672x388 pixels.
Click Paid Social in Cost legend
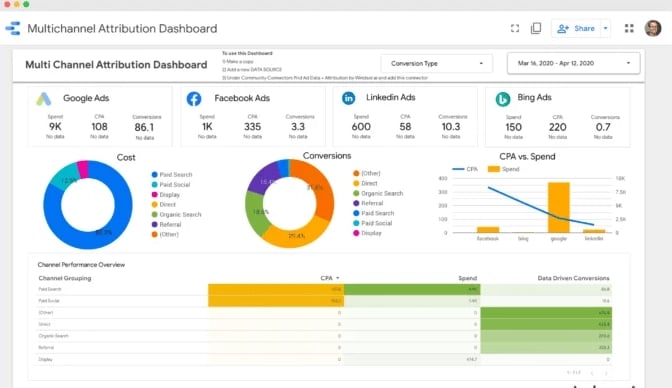pyautogui.click(x=171, y=184)
